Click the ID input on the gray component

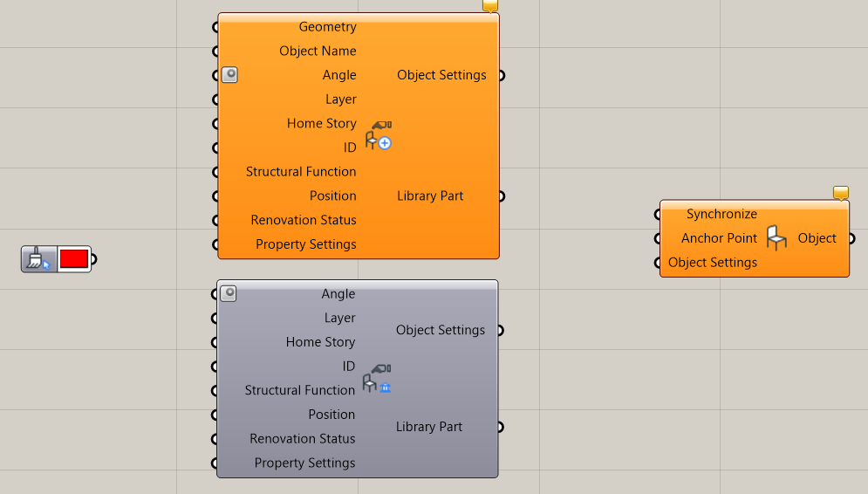(x=349, y=366)
